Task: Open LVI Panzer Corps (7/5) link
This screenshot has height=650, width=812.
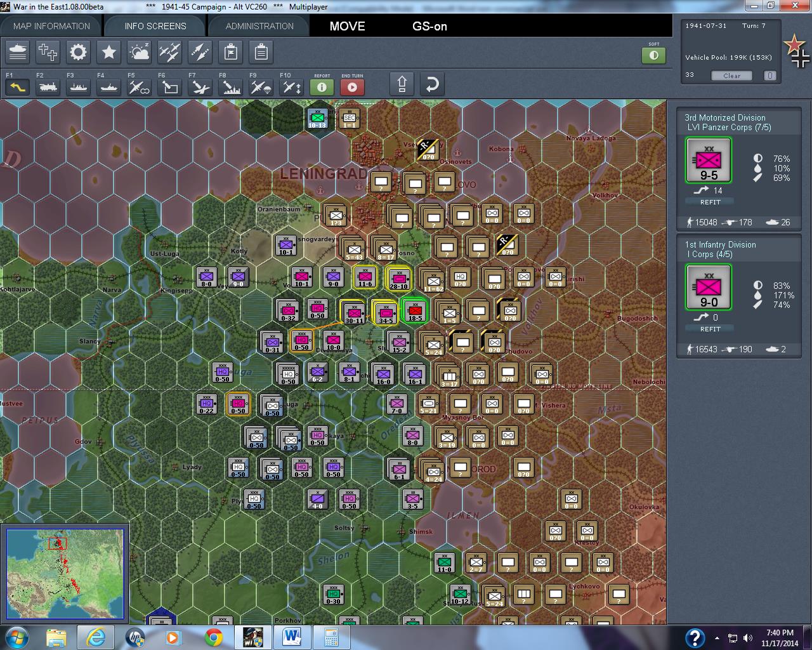Action: (x=730, y=127)
